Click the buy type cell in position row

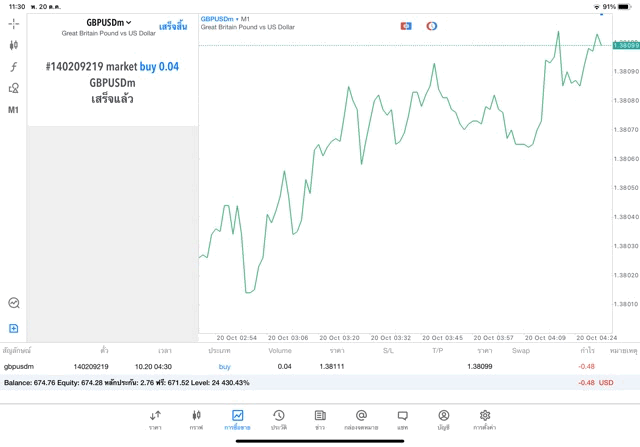tap(224, 367)
